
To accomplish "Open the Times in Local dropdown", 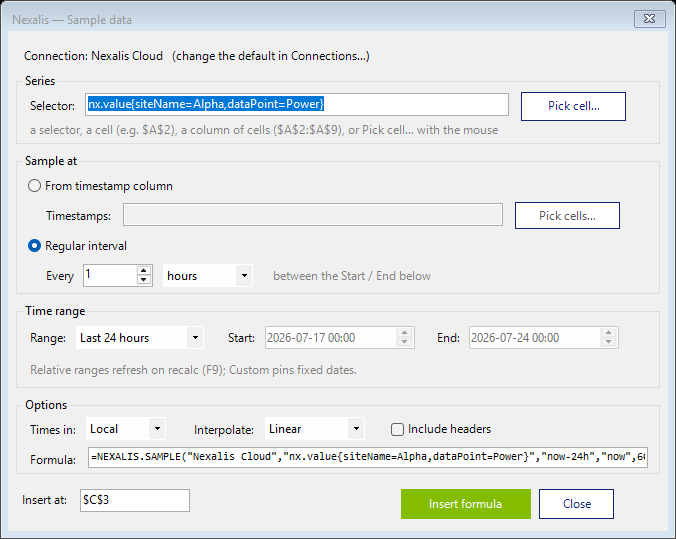I will 125,429.
